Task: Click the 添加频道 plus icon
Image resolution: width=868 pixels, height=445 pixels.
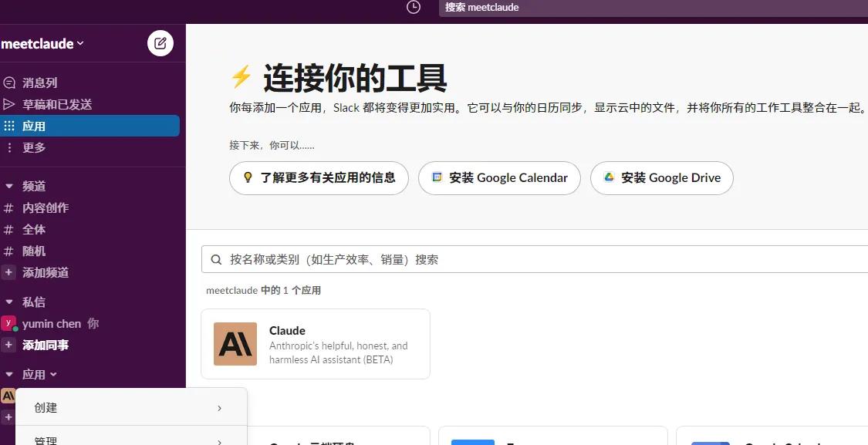Action: 8,272
